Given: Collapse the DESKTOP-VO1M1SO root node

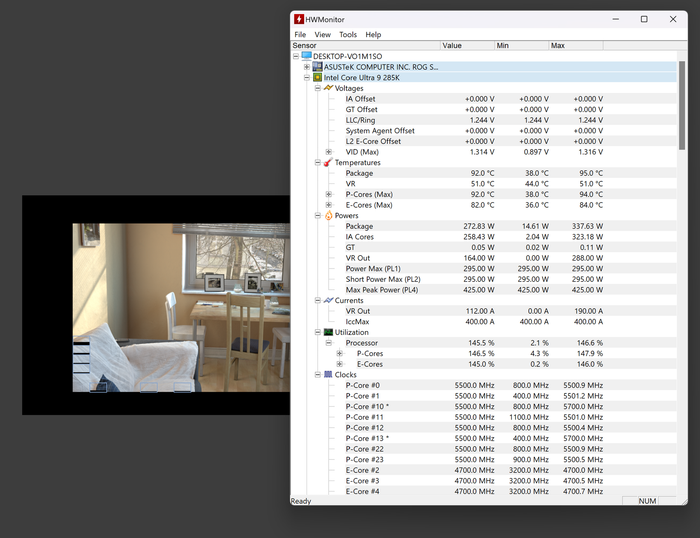Looking at the screenshot, I should coord(296,56).
